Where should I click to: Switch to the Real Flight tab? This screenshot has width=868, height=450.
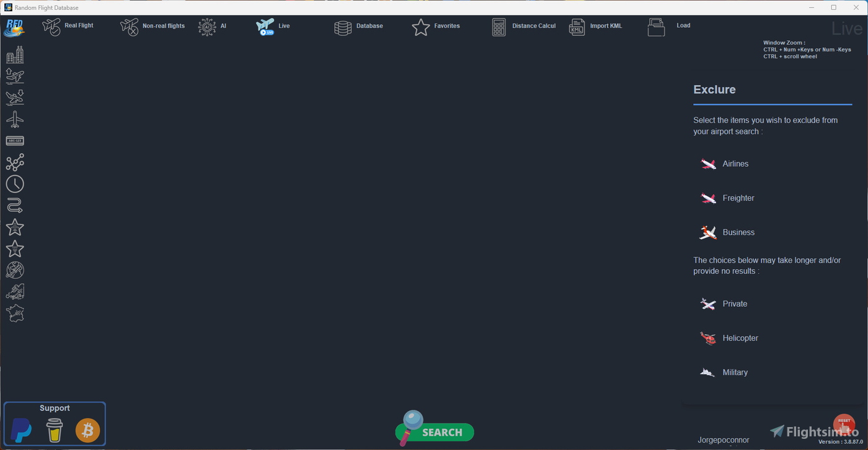click(x=68, y=26)
